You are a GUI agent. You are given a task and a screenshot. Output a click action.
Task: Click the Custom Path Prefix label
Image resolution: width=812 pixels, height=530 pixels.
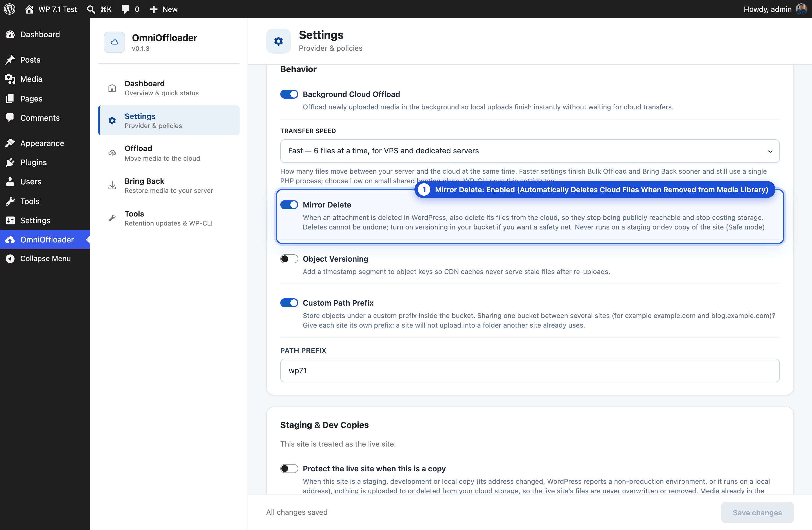tap(338, 303)
